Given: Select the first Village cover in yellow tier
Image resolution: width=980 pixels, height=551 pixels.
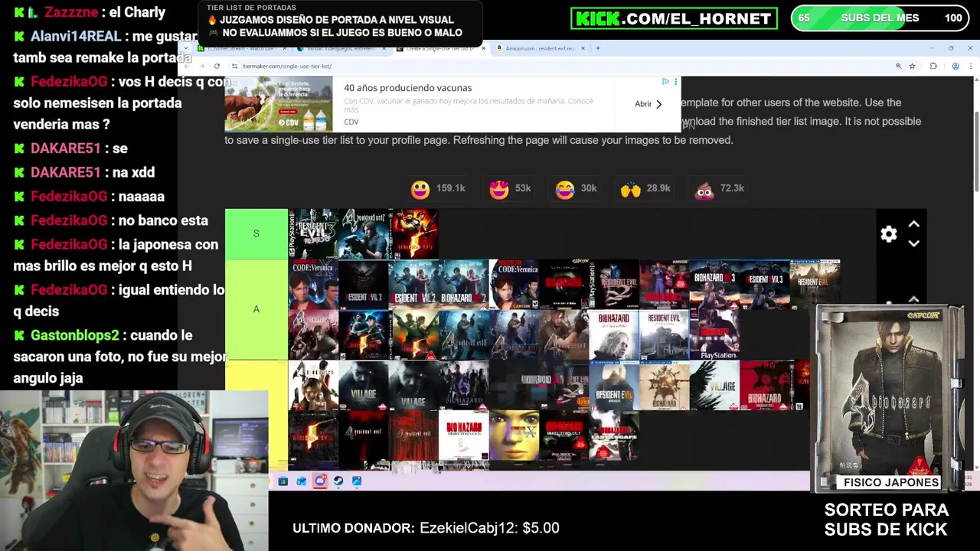Looking at the screenshot, I should click(364, 385).
